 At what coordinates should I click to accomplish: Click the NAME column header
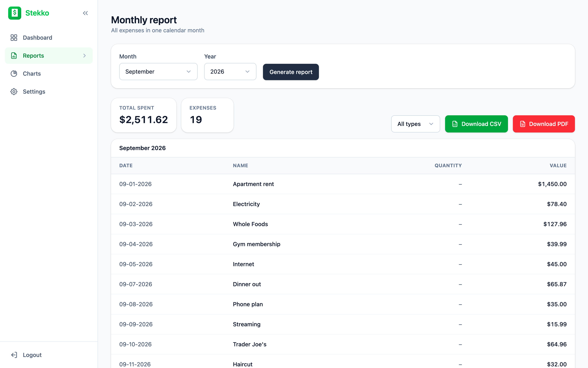coord(241,166)
